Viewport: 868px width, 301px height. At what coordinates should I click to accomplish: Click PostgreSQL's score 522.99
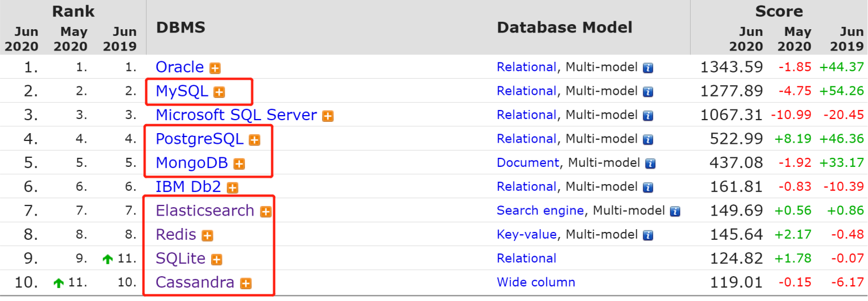(737, 139)
